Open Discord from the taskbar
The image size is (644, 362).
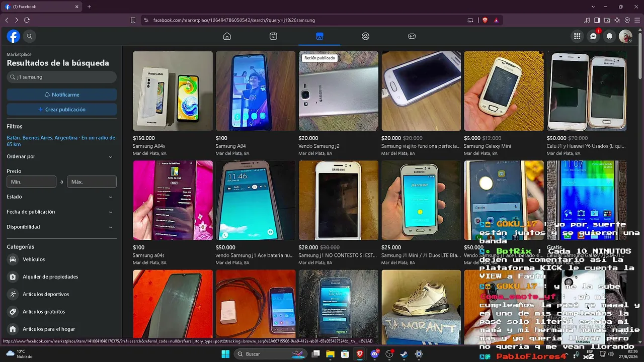point(375,354)
